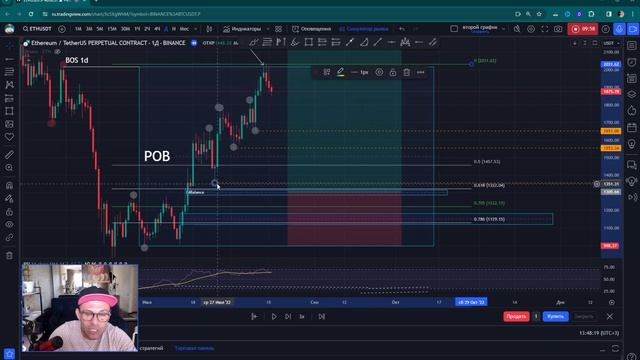
Task: Add favorite heart icon in left sidebar
Action: coord(9,137)
